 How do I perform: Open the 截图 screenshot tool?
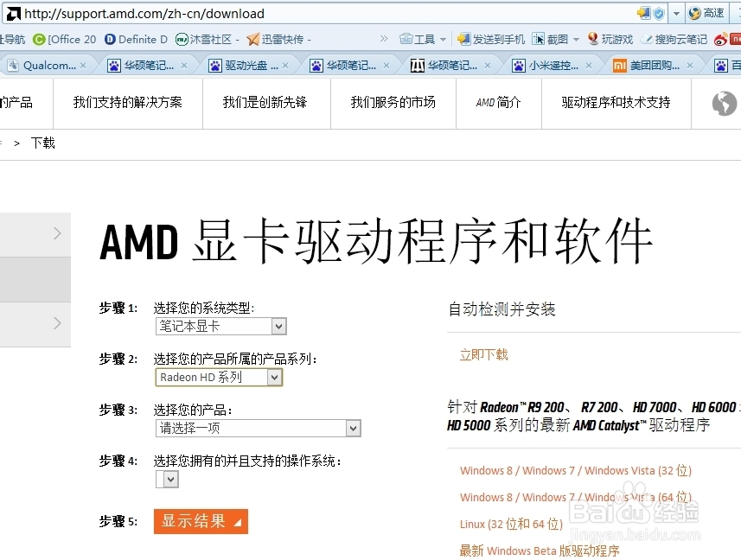(551, 39)
